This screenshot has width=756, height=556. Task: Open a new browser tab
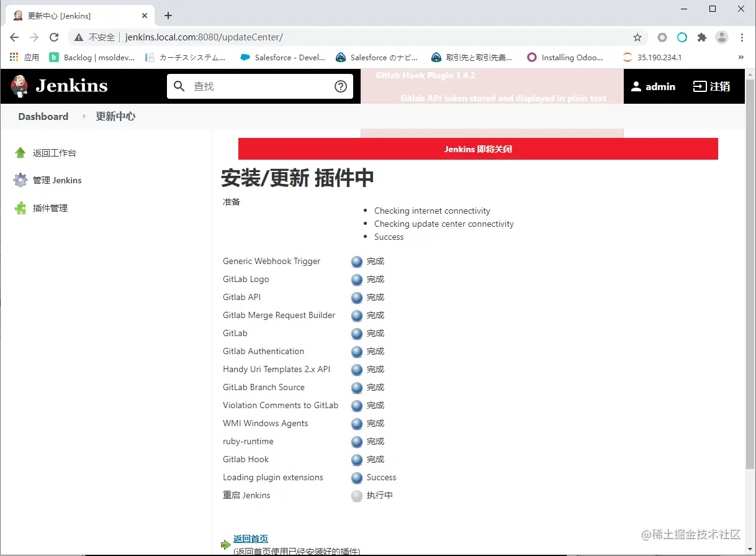[168, 16]
